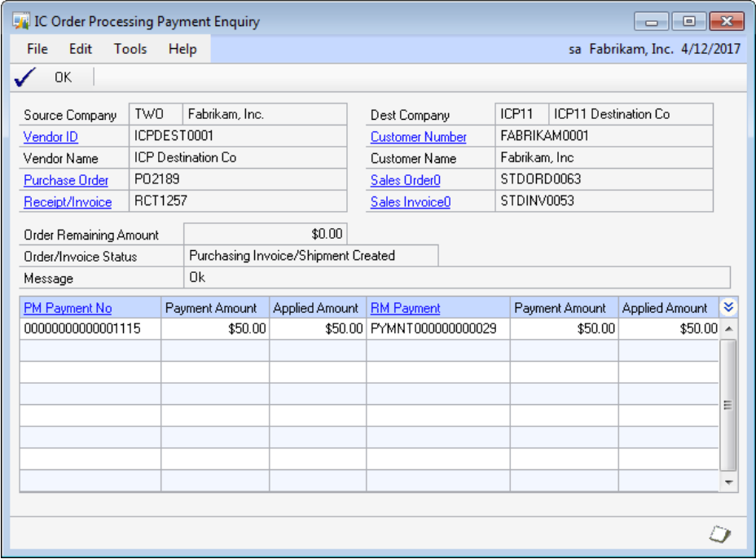Expand grid rows with double-chevron button

(729, 307)
